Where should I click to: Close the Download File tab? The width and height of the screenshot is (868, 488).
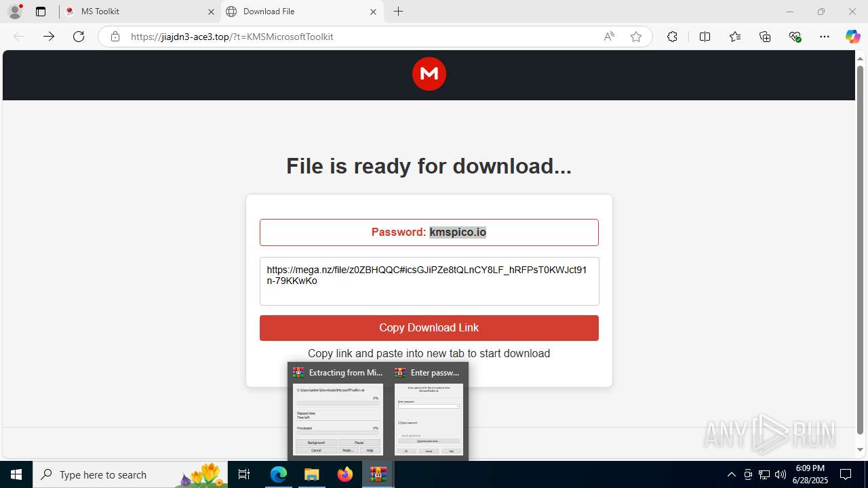coord(373,12)
